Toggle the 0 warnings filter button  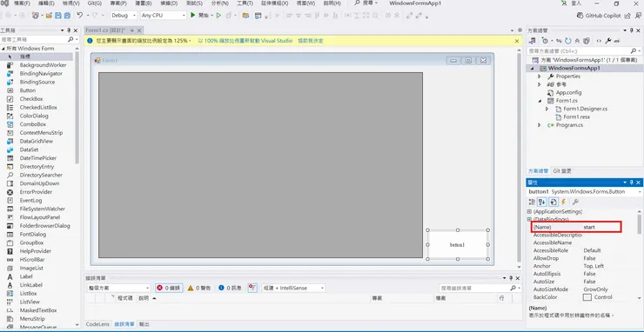(x=198, y=288)
